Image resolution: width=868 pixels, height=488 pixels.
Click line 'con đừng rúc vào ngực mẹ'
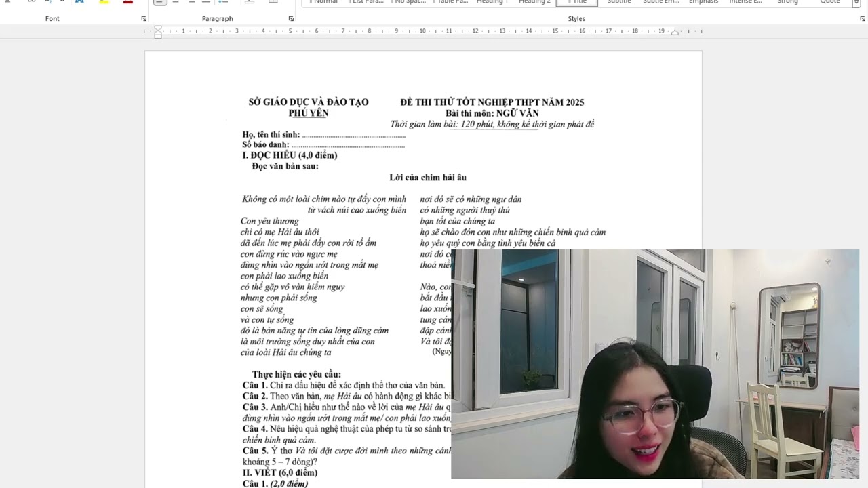[x=289, y=254]
